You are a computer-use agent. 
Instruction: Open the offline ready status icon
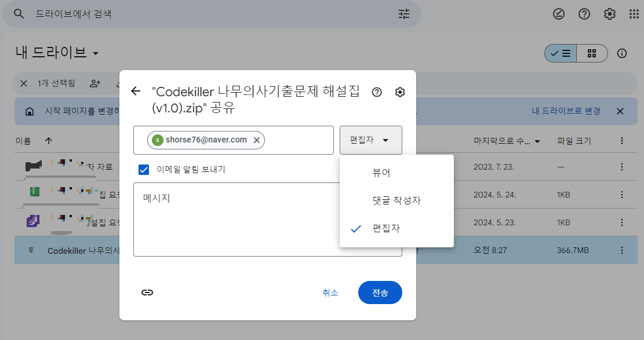559,14
